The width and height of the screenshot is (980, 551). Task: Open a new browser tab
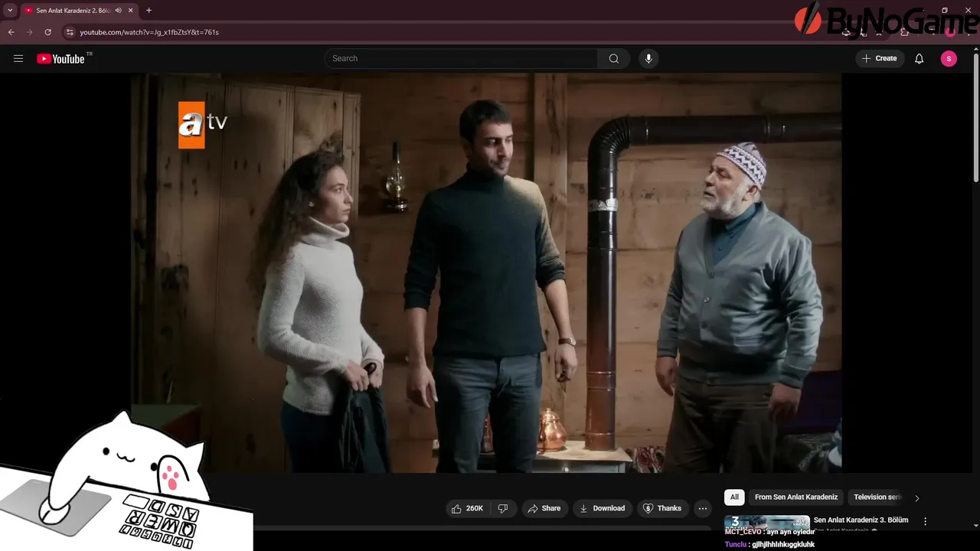tap(149, 10)
